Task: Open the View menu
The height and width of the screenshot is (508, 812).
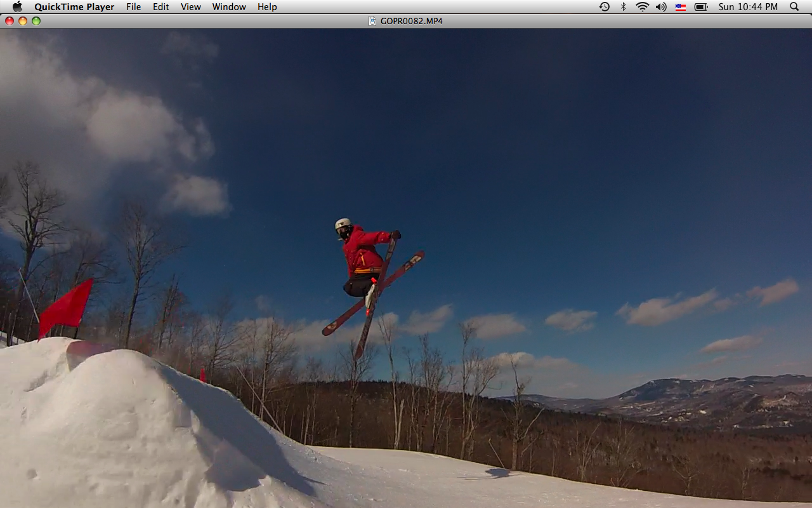Action: [190, 7]
